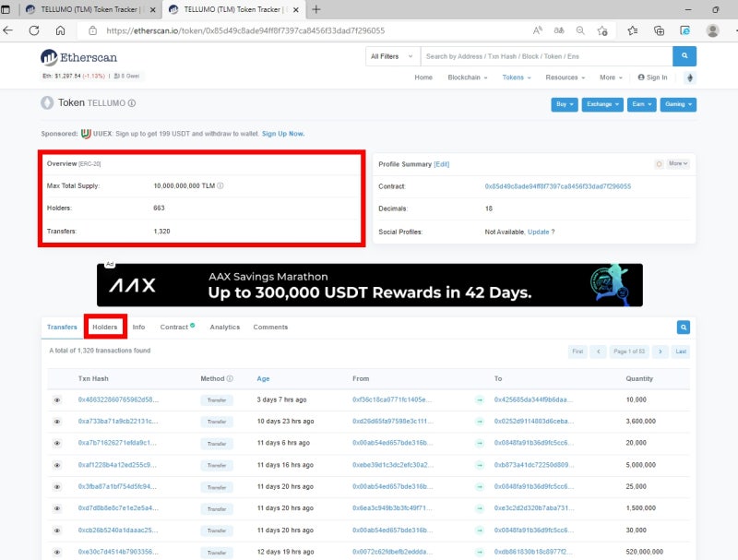Click Sign In link

click(652, 77)
